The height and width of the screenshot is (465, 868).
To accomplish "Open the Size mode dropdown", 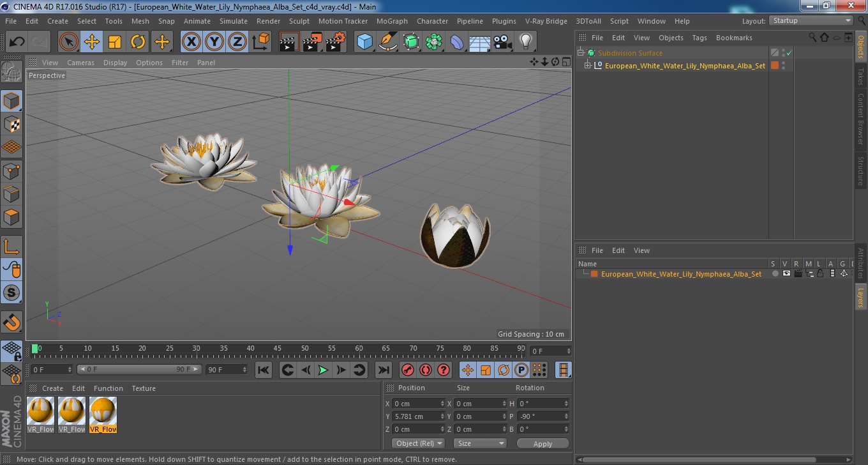I will pos(480,443).
